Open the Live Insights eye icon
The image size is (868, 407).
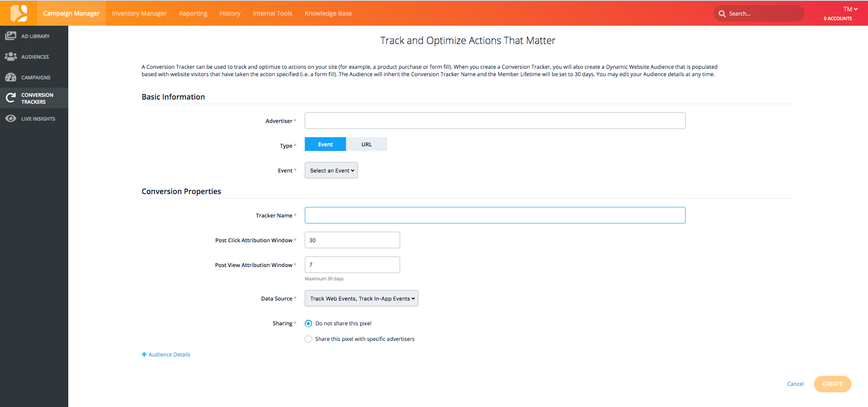pos(11,118)
